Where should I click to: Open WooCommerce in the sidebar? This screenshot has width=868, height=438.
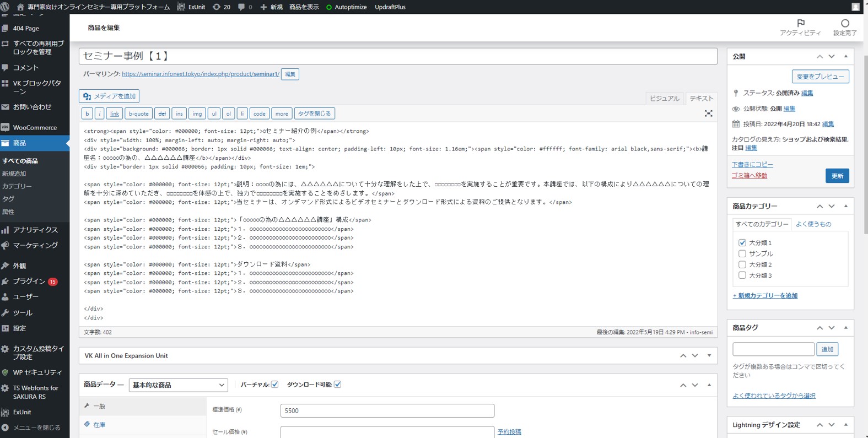35,127
